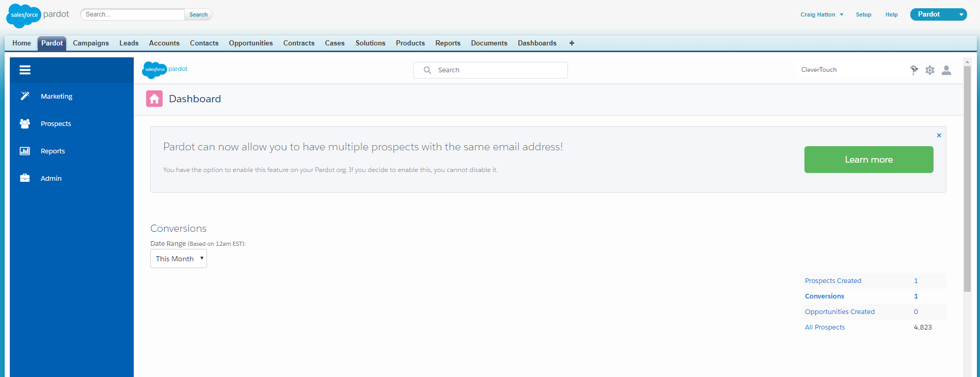Click the Marketing wand icon
This screenshot has height=377, width=980.
click(x=25, y=96)
